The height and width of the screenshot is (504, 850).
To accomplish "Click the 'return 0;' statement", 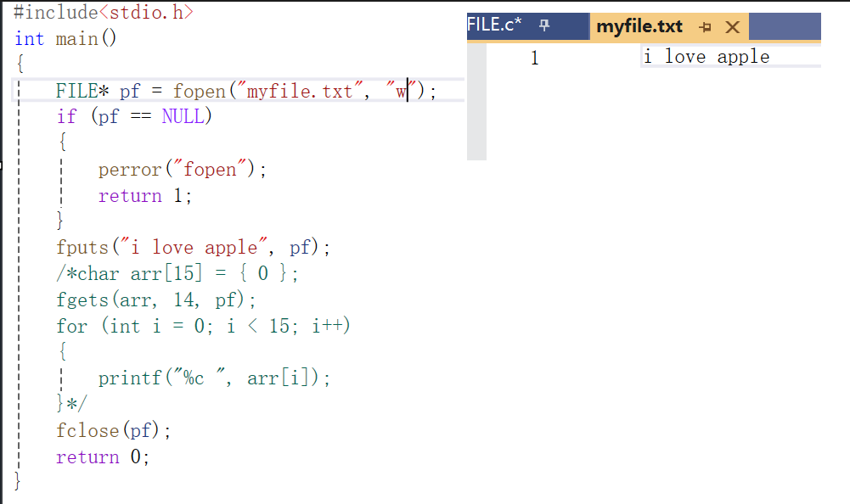I will pyautogui.click(x=103, y=456).
